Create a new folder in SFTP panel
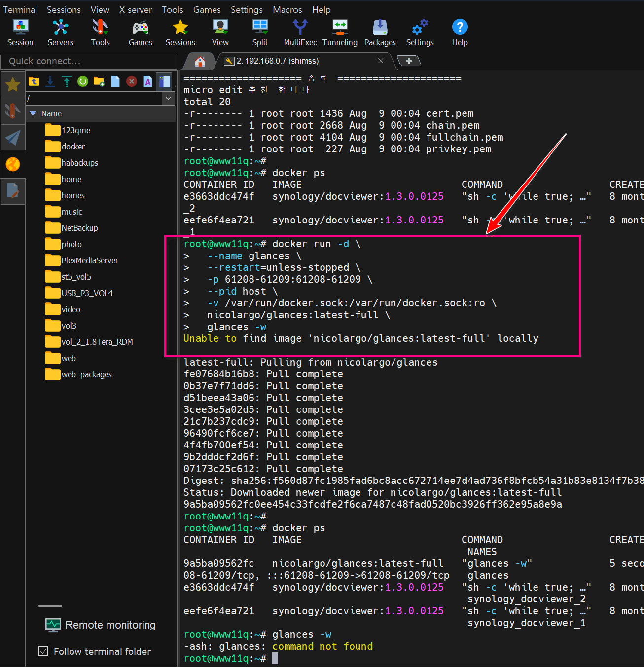The image size is (644, 667). point(99,81)
